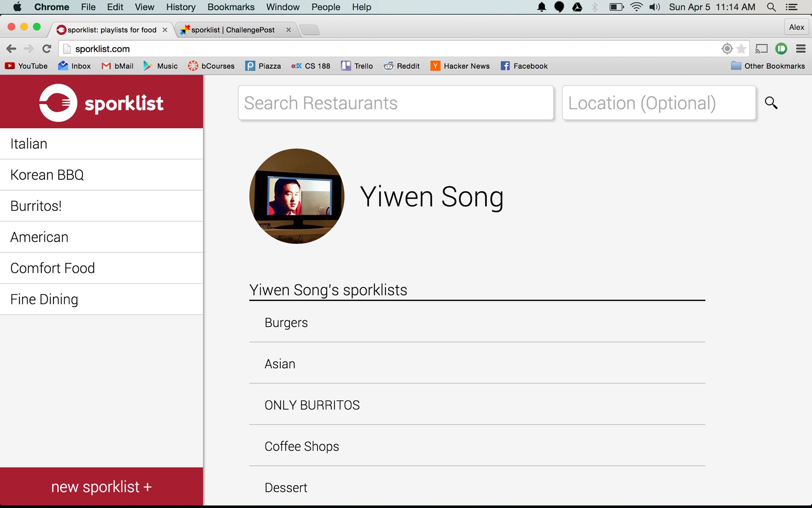The width and height of the screenshot is (812, 508).
Task: Click the sporklist logo in sidebar
Action: pos(101,103)
